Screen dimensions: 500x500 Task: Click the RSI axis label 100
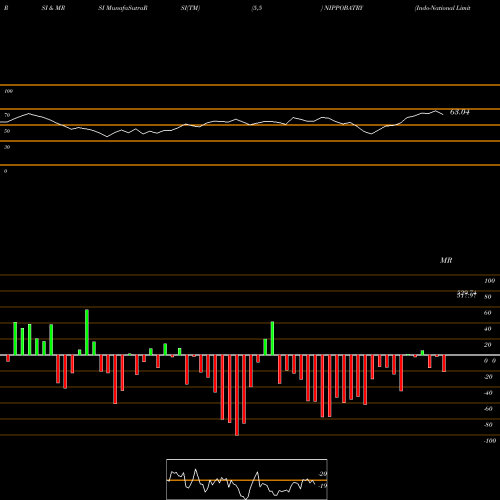tap(8, 91)
